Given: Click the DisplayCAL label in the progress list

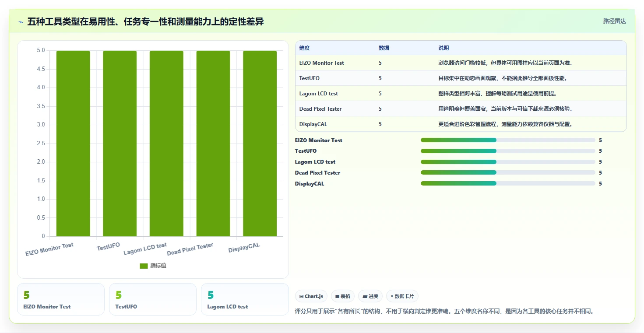Looking at the screenshot, I should click(x=310, y=184).
